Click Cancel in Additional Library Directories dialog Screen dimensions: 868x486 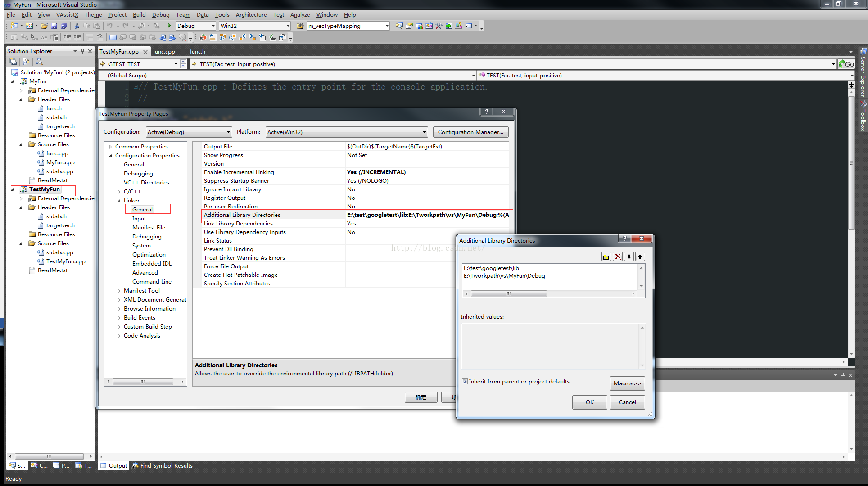(x=627, y=402)
